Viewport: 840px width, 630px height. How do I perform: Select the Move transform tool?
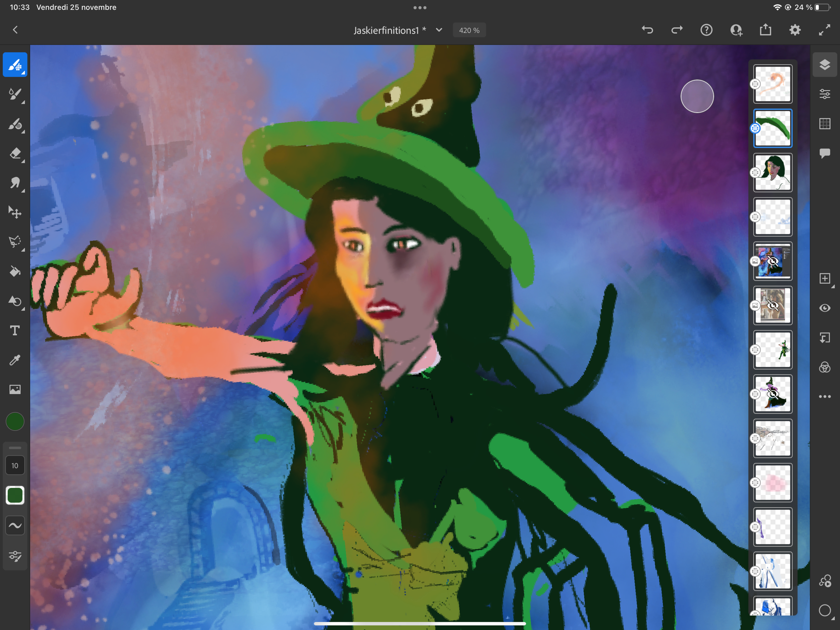click(x=15, y=212)
